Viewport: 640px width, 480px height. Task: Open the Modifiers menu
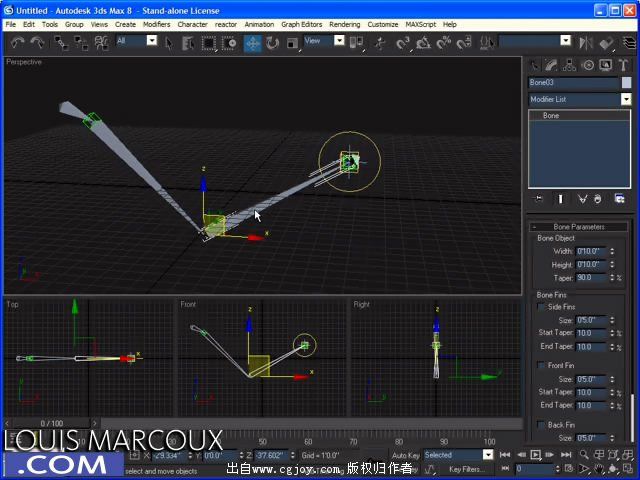click(156, 24)
